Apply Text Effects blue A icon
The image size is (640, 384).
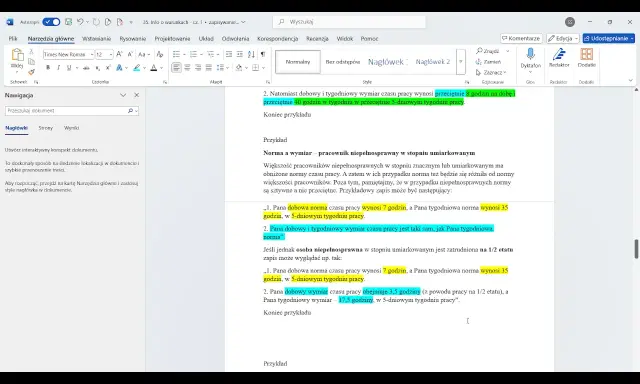click(x=120, y=68)
